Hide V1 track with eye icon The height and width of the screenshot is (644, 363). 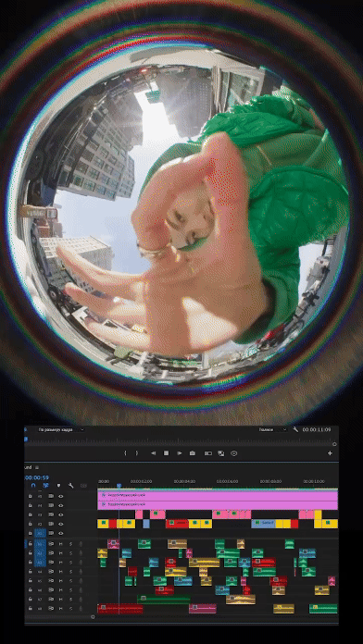tap(61, 533)
